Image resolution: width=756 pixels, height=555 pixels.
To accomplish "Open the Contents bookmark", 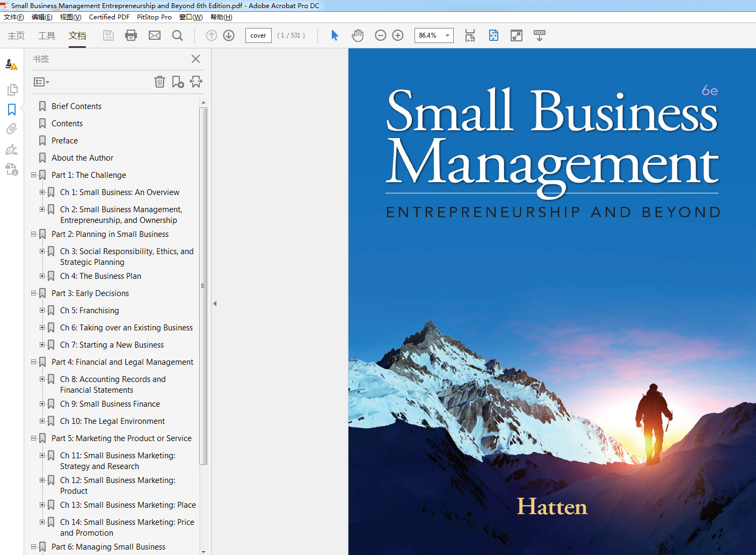I will (67, 124).
